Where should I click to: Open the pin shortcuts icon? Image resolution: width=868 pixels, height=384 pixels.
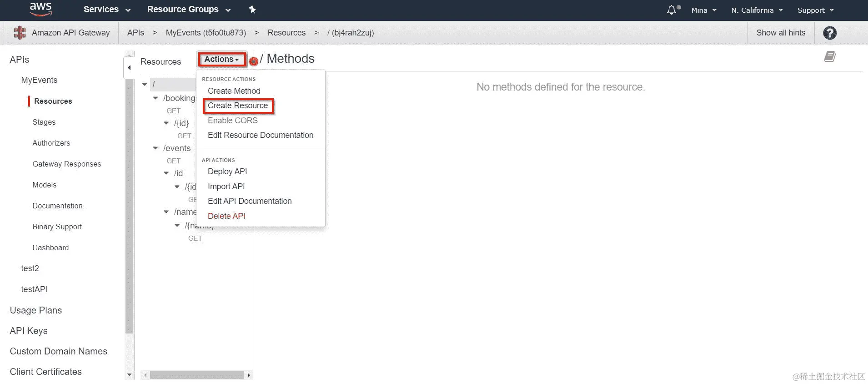point(252,10)
